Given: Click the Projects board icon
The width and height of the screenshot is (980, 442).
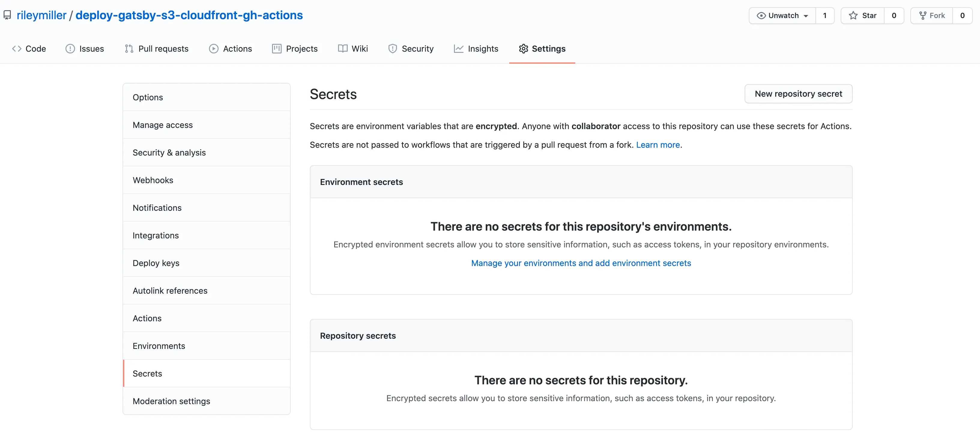Looking at the screenshot, I should [276, 48].
